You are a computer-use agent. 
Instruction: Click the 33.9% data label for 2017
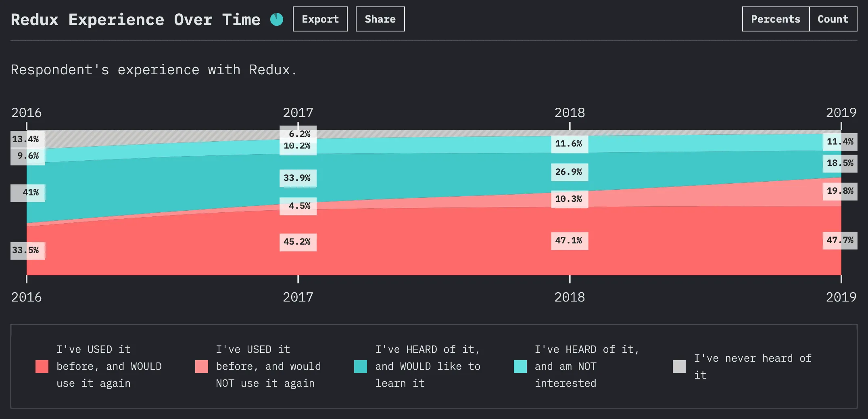coord(298,178)
